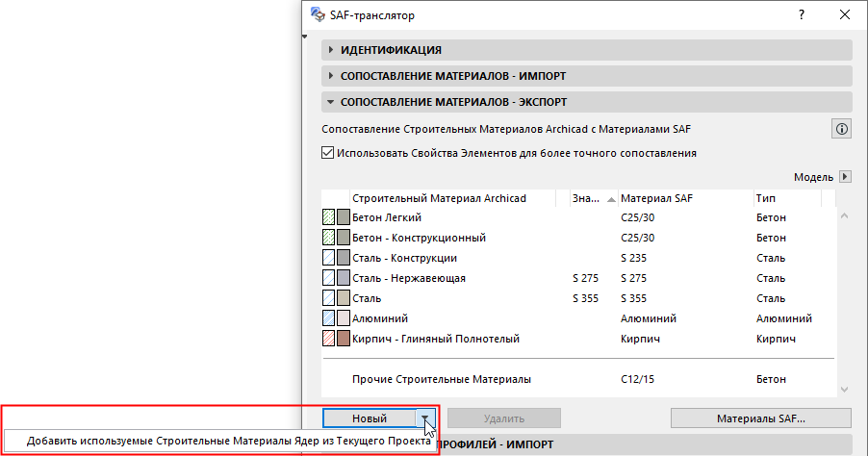Image resolution: width=868 pixels, height=456 pixels.
Task: Click C25/30 cell for Бетон Легкий
Action: [638, 217]
